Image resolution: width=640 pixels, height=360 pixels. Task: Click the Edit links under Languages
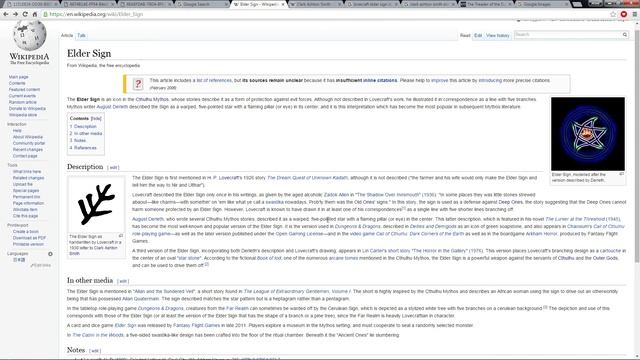click(x=41, y=266)
